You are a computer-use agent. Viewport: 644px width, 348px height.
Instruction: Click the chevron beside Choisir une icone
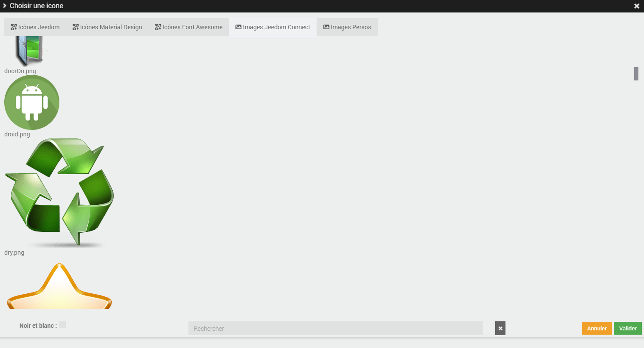tap(5, 6)
